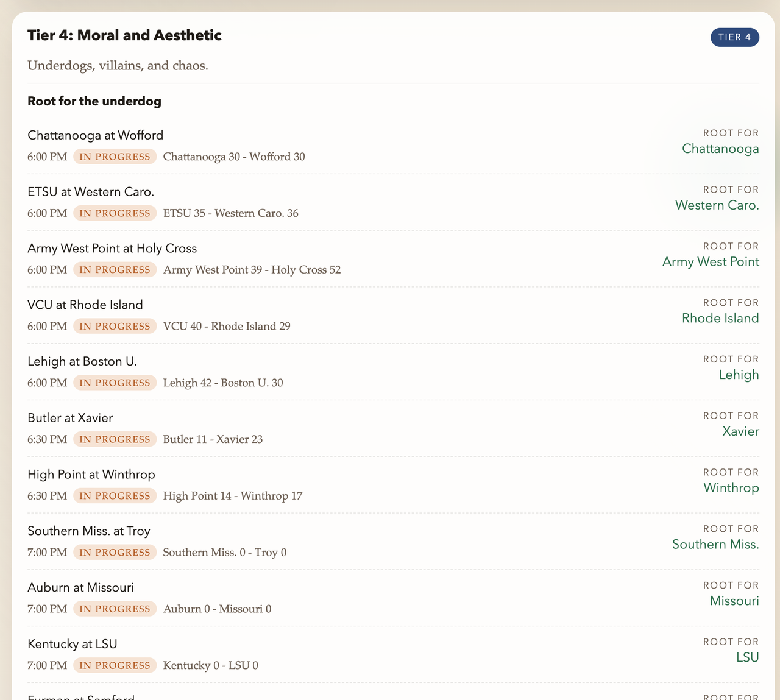Select the Western Caro. root-for pick
Viewport: 780px width, 700px height.
(717, 205)
